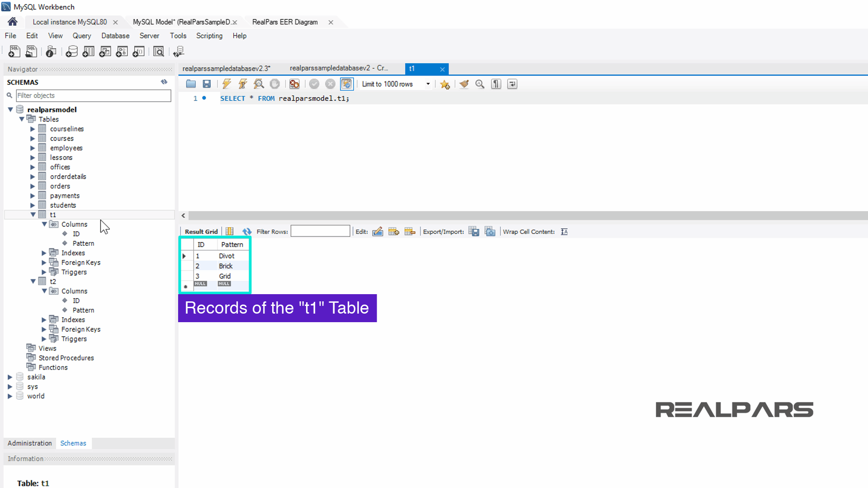Open a SQL script file from toolbar
868x488 pixels.
point(31,52)
